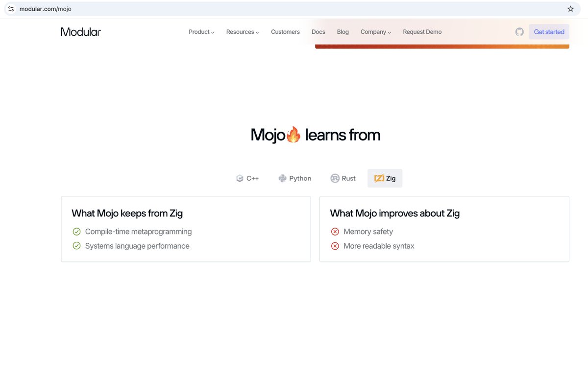Viewport: 588px width, 376px height.
Task: Select the Zig tab
Action: click(385, 178)
